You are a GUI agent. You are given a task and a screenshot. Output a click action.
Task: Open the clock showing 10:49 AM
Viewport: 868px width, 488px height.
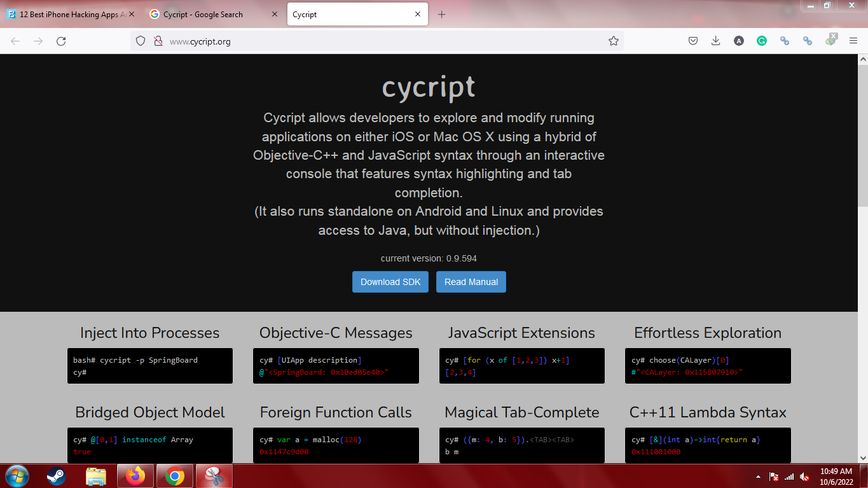tap(836, 476)
